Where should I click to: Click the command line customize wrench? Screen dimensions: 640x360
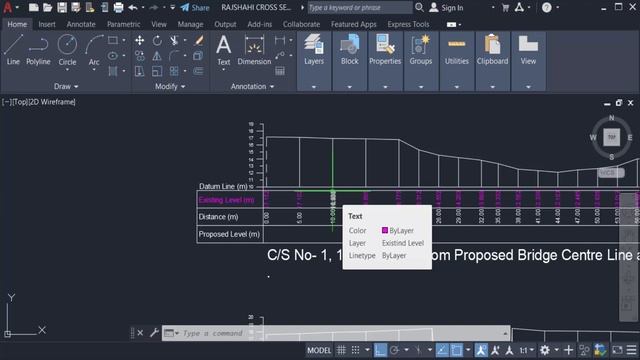pyautogui.click(x=154, y=333)
